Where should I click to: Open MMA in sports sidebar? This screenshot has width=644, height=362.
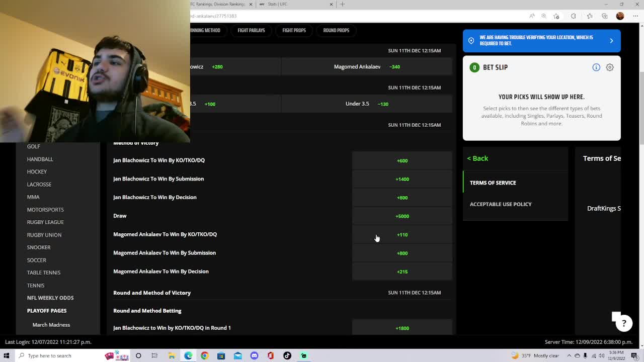[33, 197]
